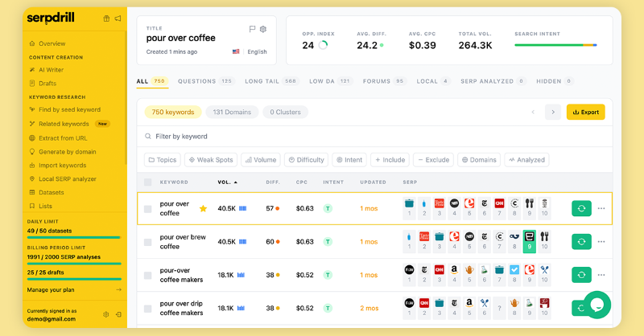Open dataset settings gear in title card
This screenshot has width=644, height=336.
263,29
